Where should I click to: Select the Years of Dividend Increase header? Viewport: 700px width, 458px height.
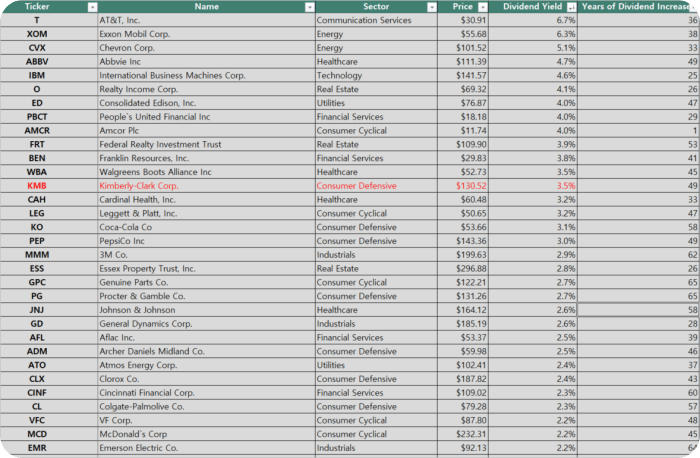[x=638, y=7]
